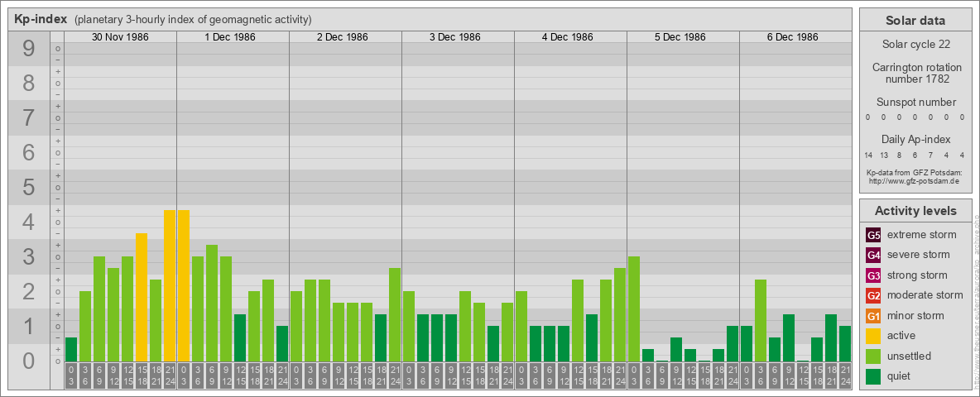Click the G5 extreme storm badge
Screen dimensions: 980x397
[873, 235]
